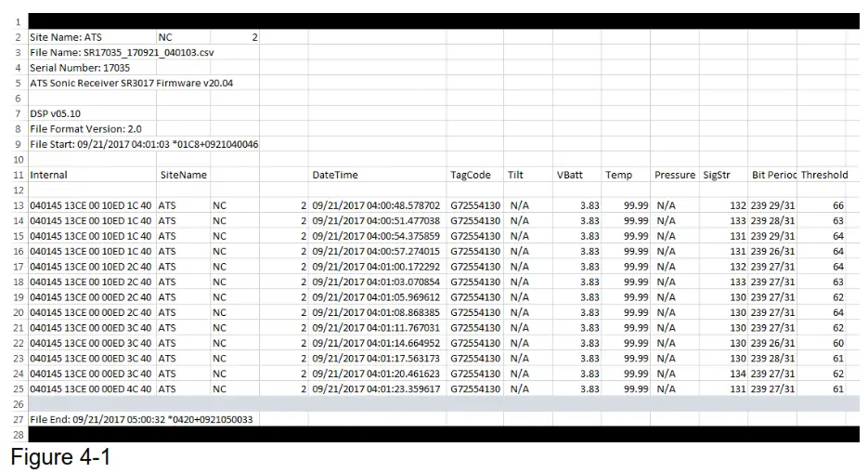868x473 pixels.
Task: Select TagCode G72554130 in row 25
Action: (x=475, y=388)
